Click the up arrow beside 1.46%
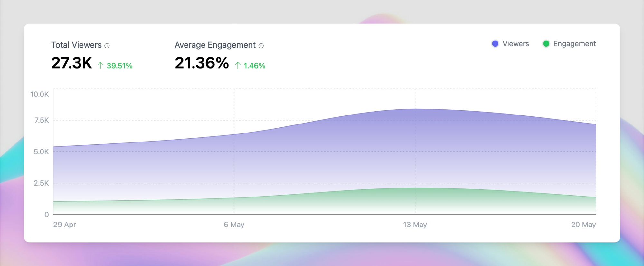 (238, 66)
